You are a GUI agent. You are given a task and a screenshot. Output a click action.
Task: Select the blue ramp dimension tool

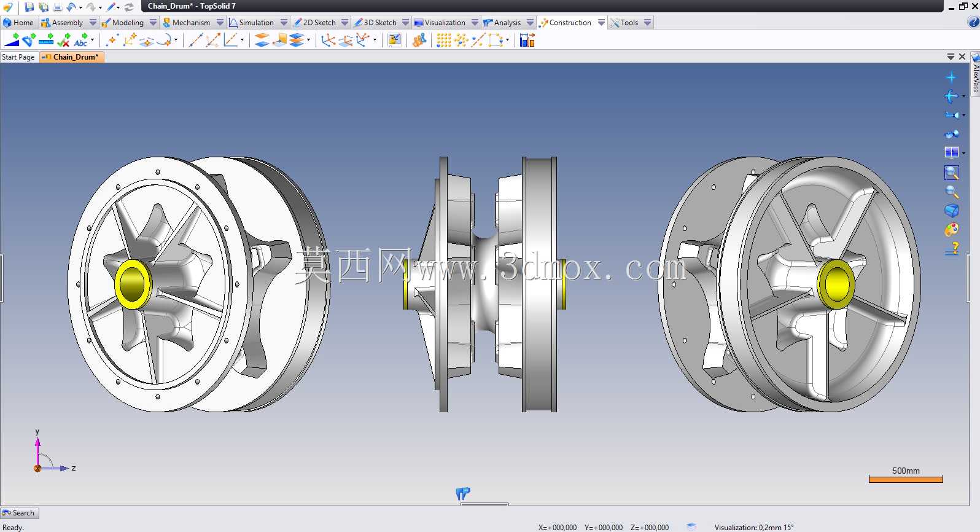coord(12,41)
